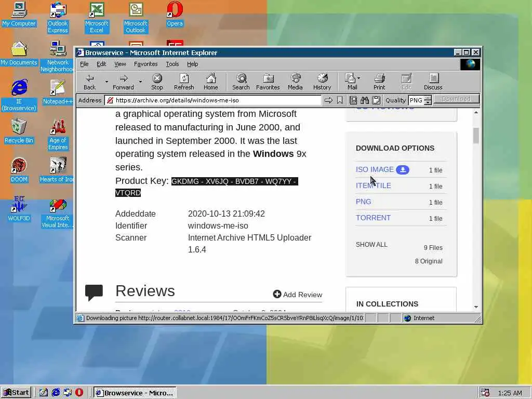Click Opera icon in quick launch
The height and width of the screenshot is (399, 532).
pyautogui.click(x=79, y=393)
